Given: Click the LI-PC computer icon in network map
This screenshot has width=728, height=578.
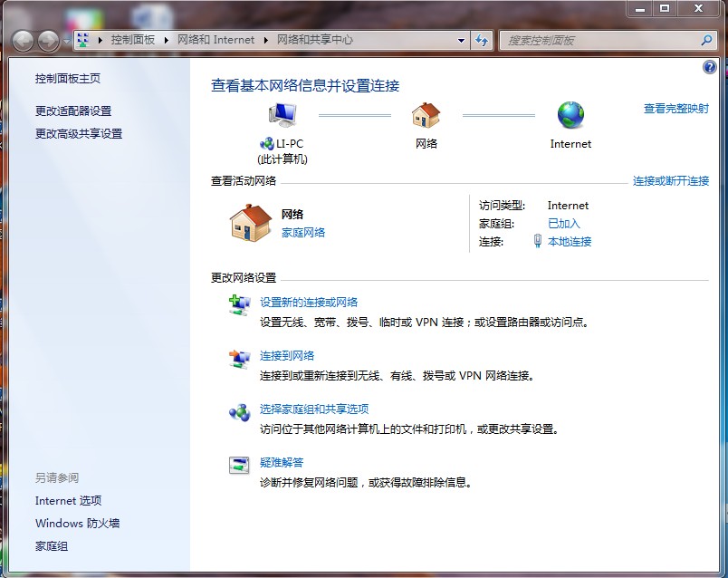Looking at the screenshot, I should pos(282,113).
